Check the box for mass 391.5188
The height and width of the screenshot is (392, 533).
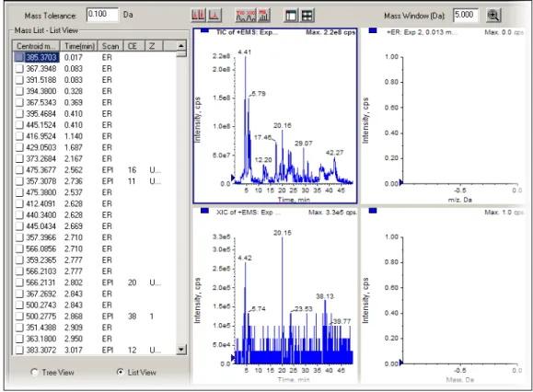coord(19,80)
